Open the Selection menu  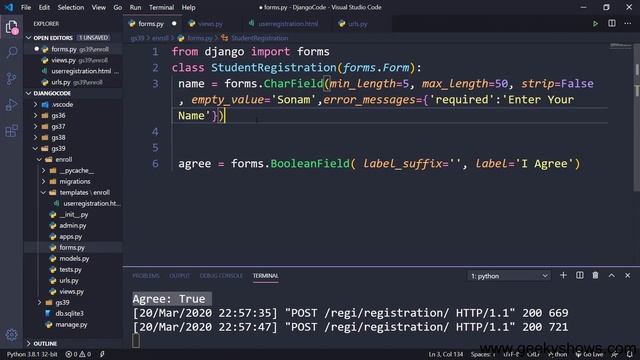coord(71,7)
